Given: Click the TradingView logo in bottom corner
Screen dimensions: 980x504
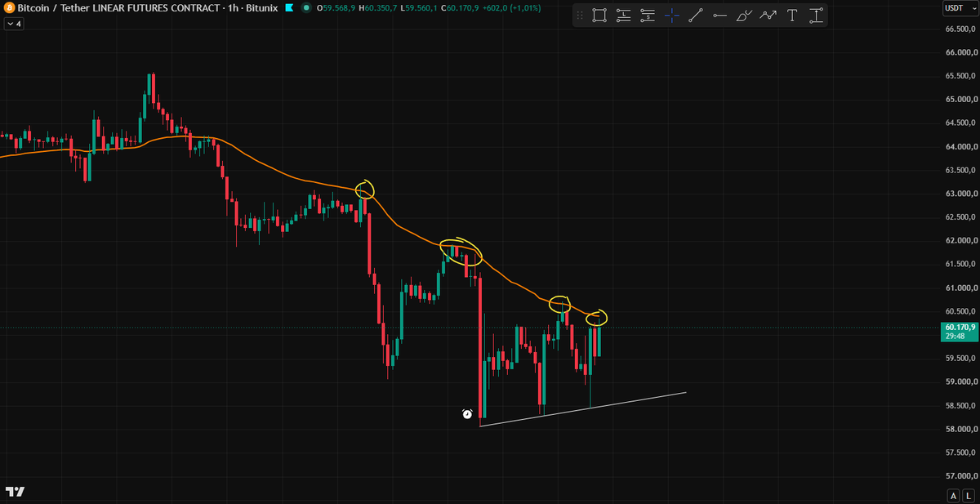Looking at the screenshot, I should click(x=15, y=491).
